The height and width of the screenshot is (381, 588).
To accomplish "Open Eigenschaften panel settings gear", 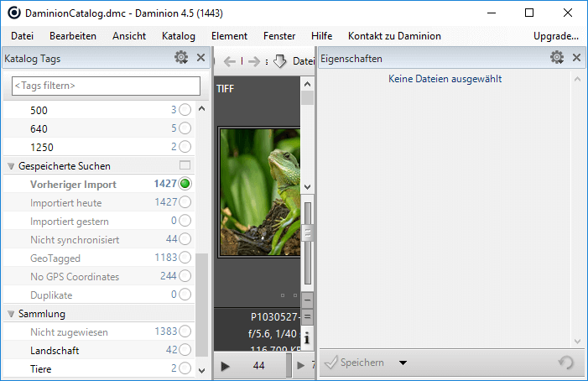I will [x=557, y=58].
